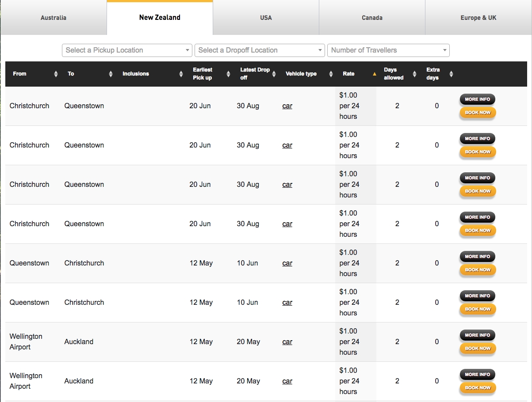Open the Select a Dropoff Location dropdown
The height and width of the screenshot is (402, 532).
[x=260, y=50]
